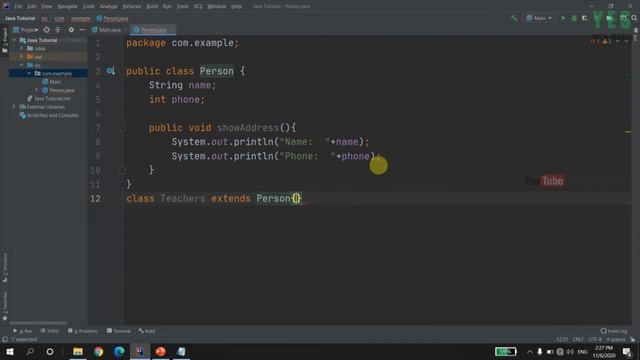Open the Run tool window
Screen dimensions: 640x360
(22, 331)
